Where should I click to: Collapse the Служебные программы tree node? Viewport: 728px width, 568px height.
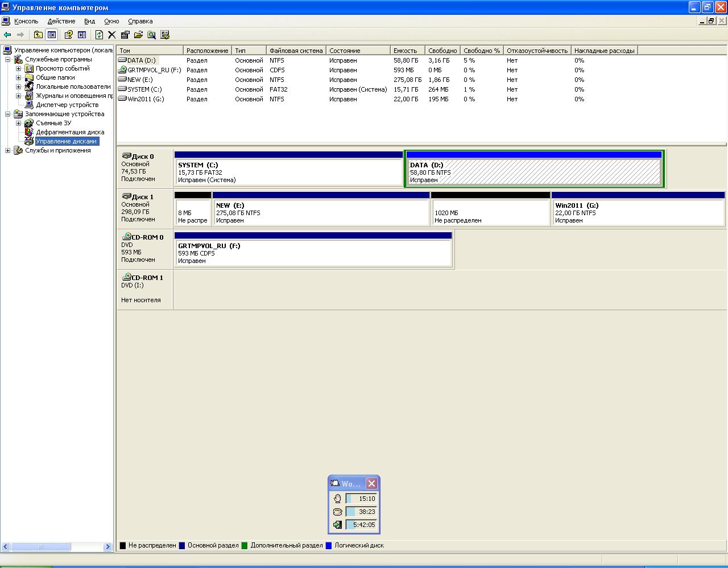[7, 59]
